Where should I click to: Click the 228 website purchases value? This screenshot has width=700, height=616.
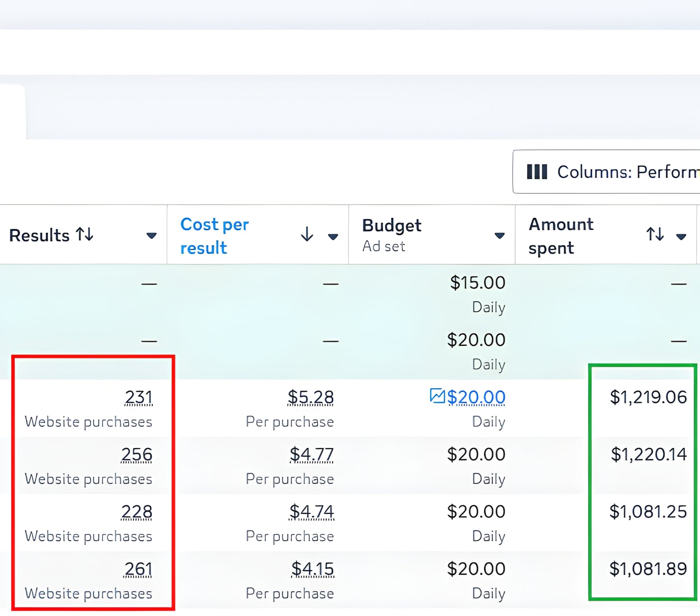tap(136, 512)
